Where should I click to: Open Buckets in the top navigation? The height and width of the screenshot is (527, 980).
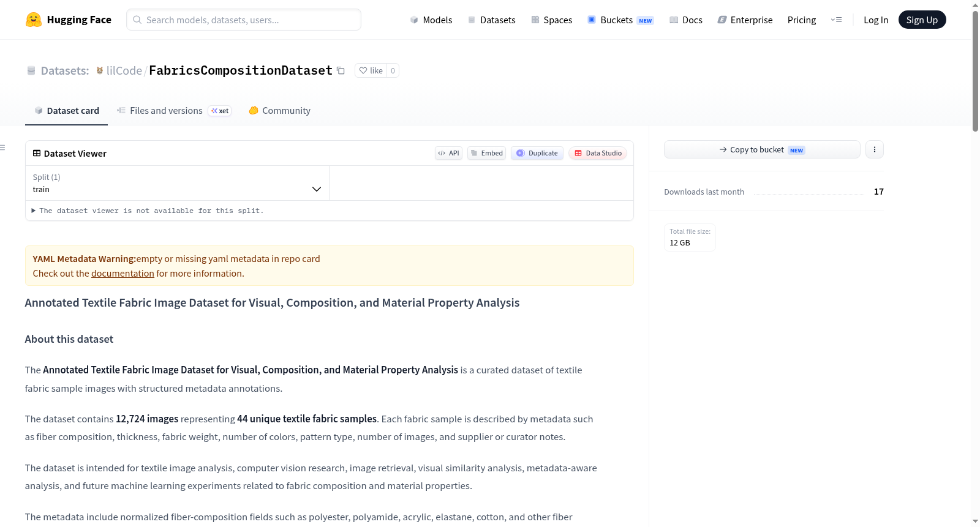click(x=620, y=20)
